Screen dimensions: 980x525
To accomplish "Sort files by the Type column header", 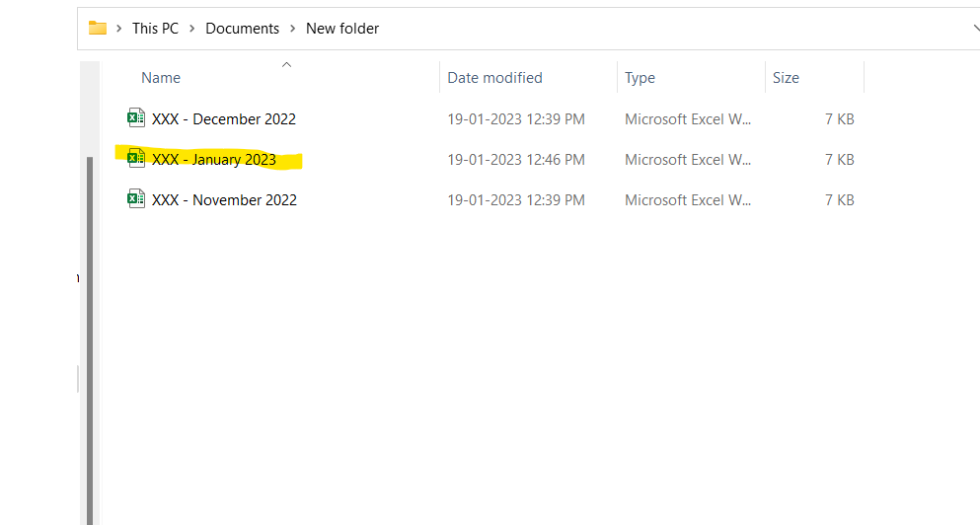I will point(640,78).
